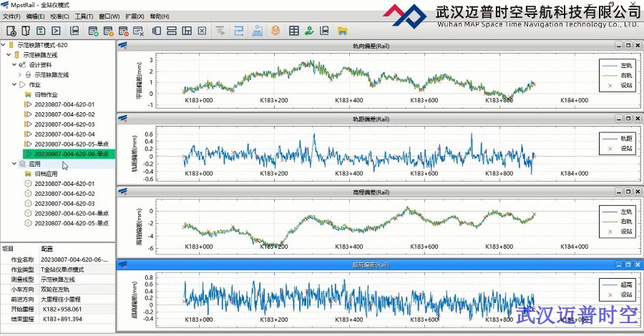The width and height of the screenshot is (644, 336).
Task: Click the 作业类型 value T全站仪单点模式
Action: 62,270
